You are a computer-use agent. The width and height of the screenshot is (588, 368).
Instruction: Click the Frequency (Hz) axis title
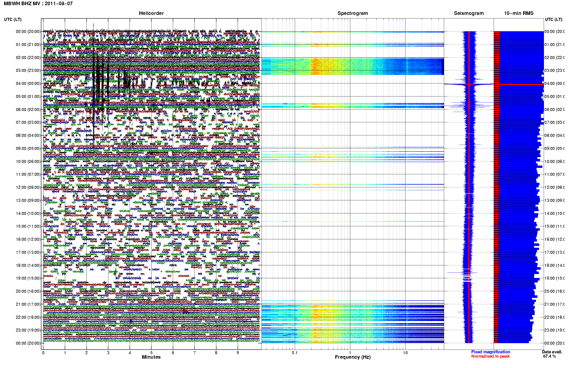click(353, 357)
